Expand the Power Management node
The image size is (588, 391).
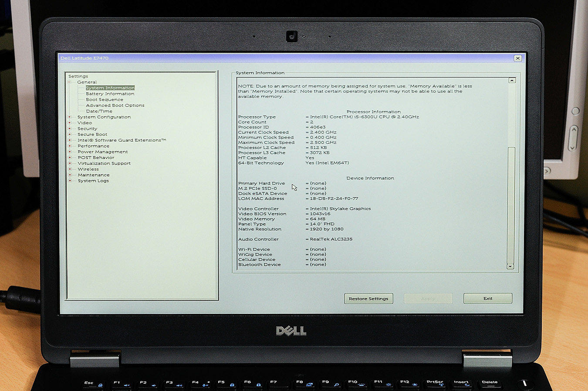(x=70, y=152)
